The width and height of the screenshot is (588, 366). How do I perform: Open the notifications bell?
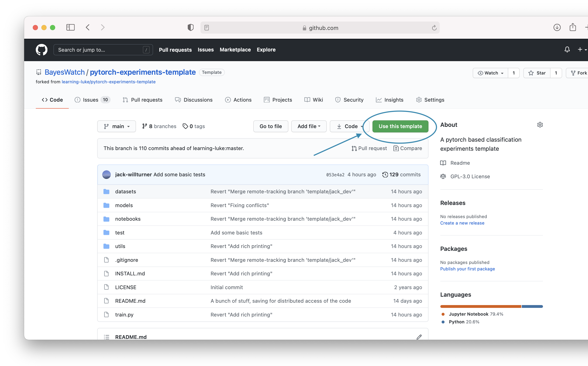[567, 50]
